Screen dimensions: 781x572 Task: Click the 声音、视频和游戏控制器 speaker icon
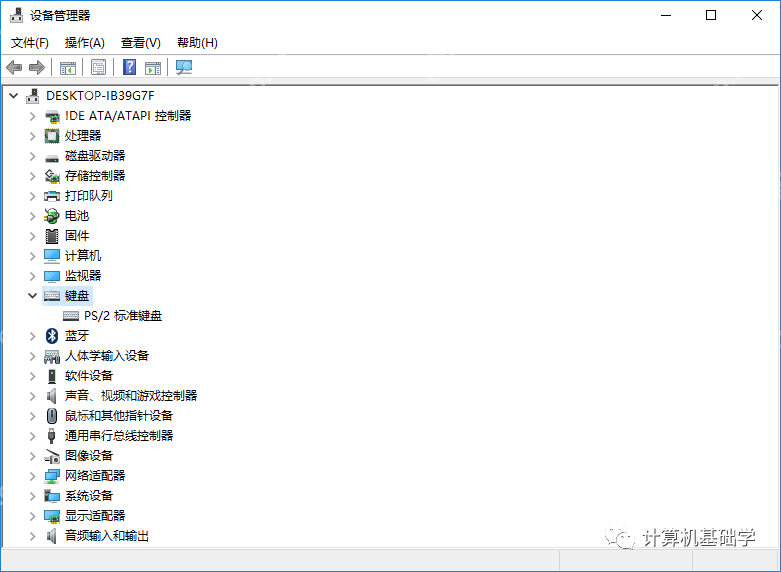click(x=52, y=396)
